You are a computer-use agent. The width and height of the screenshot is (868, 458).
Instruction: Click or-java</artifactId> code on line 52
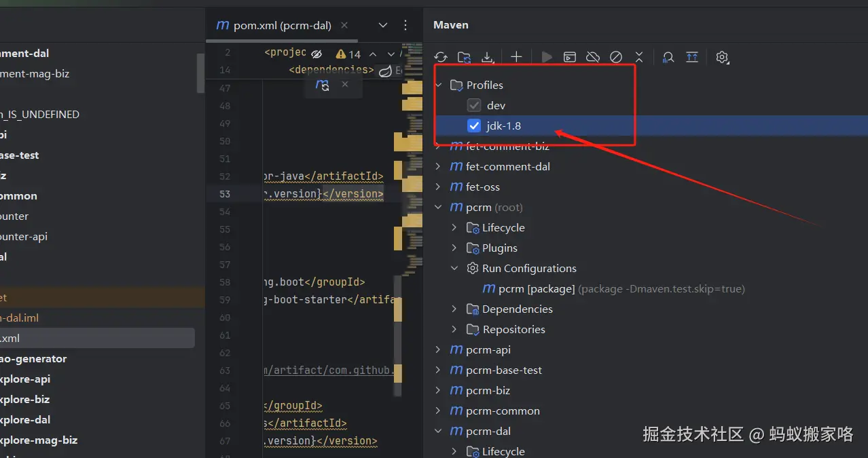[323, 176]
